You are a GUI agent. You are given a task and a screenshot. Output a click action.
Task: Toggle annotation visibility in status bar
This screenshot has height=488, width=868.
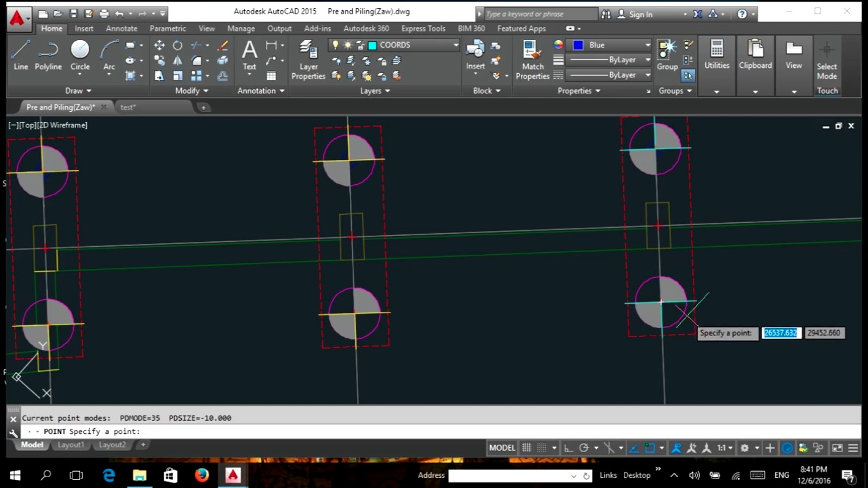click(676, 448)
